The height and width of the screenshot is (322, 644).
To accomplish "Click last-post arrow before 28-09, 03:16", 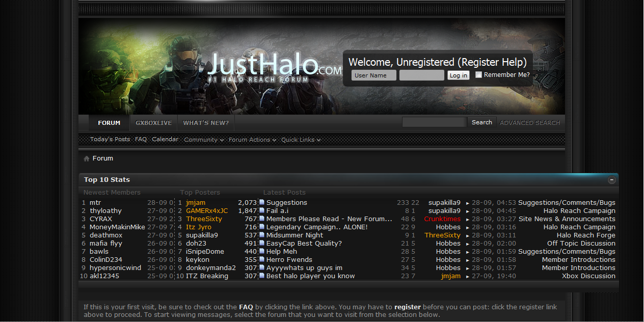I will click(468, 228).
